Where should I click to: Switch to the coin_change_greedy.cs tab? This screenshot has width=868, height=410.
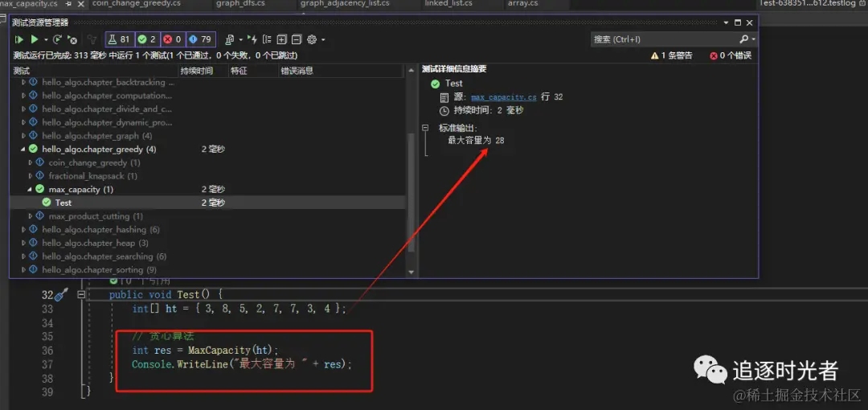(136, 3)
